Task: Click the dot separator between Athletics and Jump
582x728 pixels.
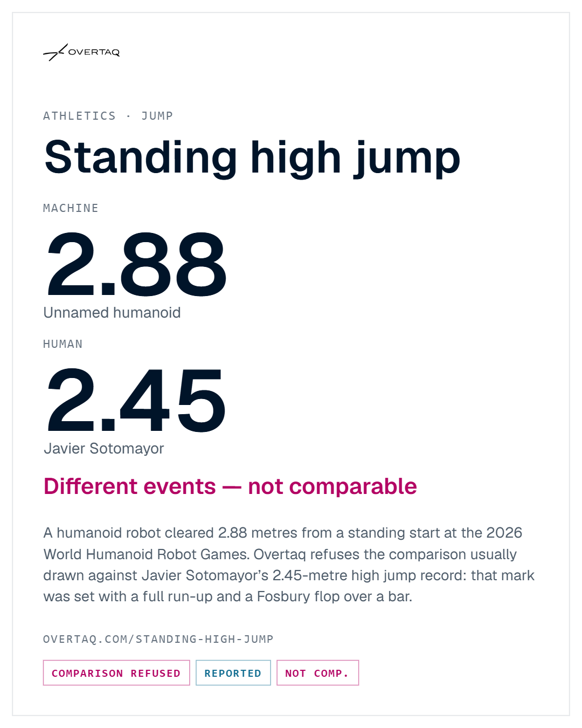Action: click(128, 116)
